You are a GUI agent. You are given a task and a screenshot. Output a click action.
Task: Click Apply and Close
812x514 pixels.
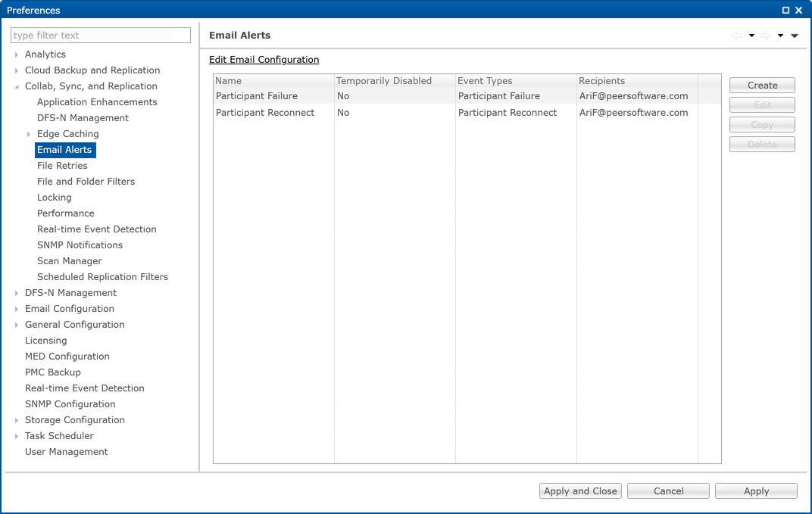click(580, 491)
